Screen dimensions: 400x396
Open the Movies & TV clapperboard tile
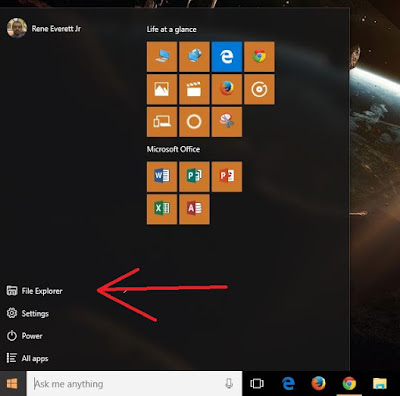194,89
